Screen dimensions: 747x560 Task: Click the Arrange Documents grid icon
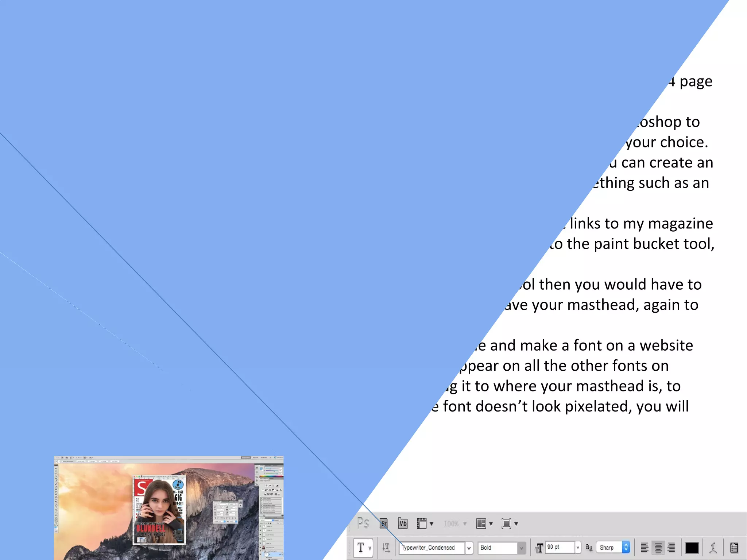[x=481, y=524]
